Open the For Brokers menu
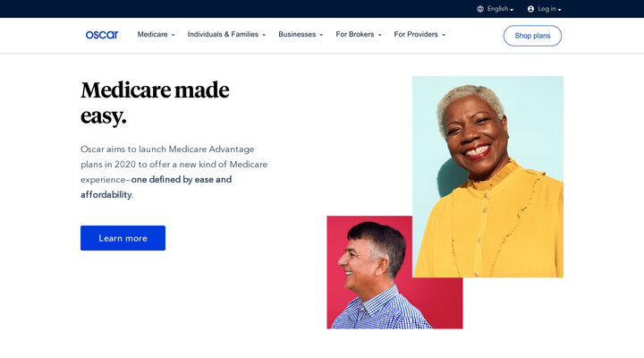The width and height of the screenshot is (644, 358). [359, 35]
